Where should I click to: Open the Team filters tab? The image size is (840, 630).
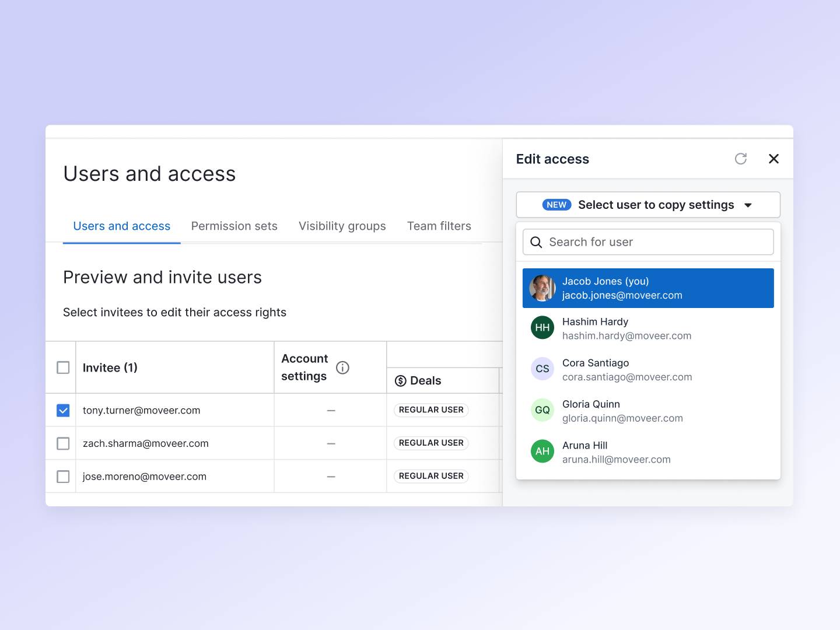(439, 226)
